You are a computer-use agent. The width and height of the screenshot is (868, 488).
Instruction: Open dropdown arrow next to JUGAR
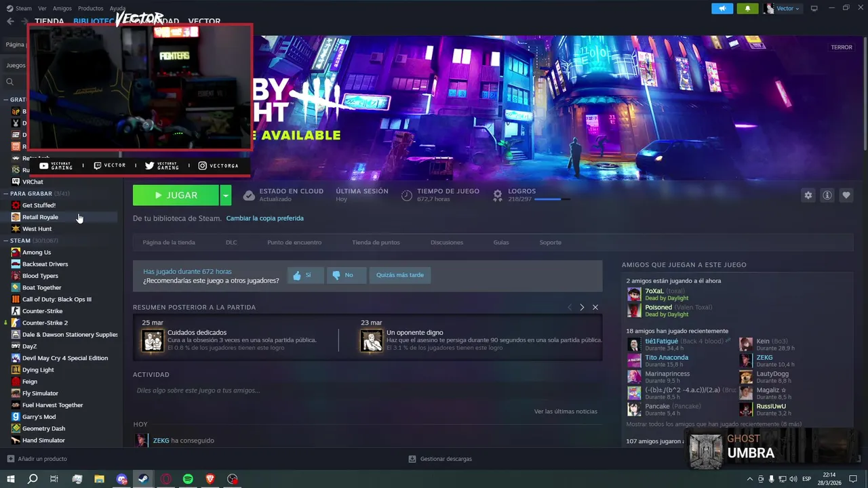pyautogui.click(x=226, y=195)
